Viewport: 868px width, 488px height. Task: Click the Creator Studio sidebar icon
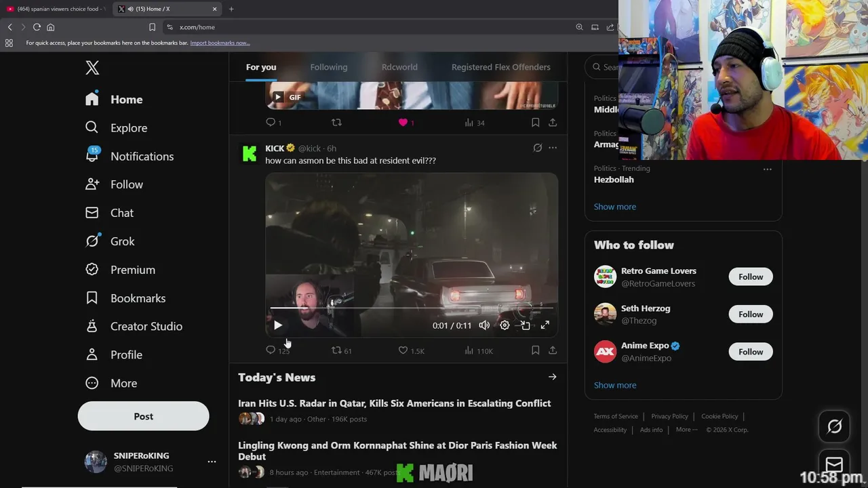coord(92,326)
